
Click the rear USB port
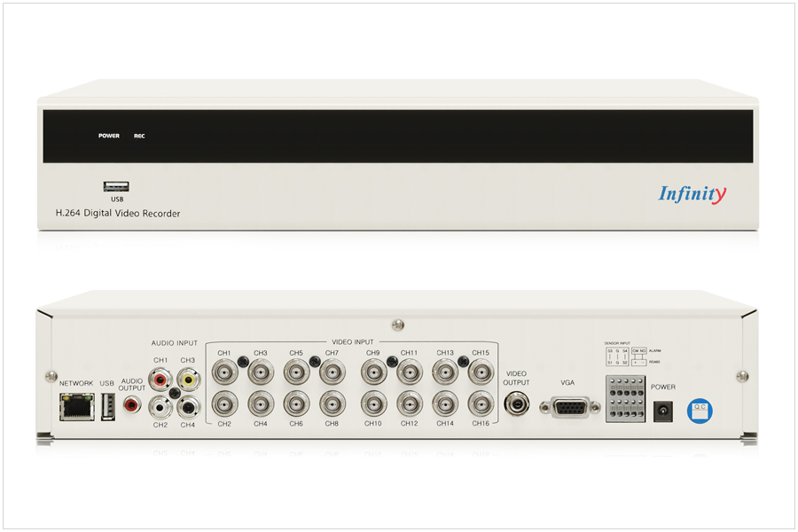click(108, 406)
